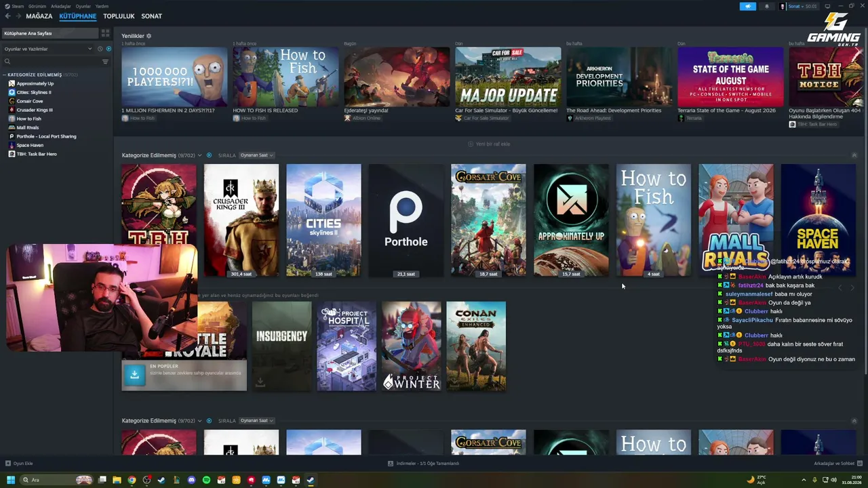The width and height of the screenshot is (868, 488).
Task: Select How to Fish in the sidebar
Action: pos(29,119)
